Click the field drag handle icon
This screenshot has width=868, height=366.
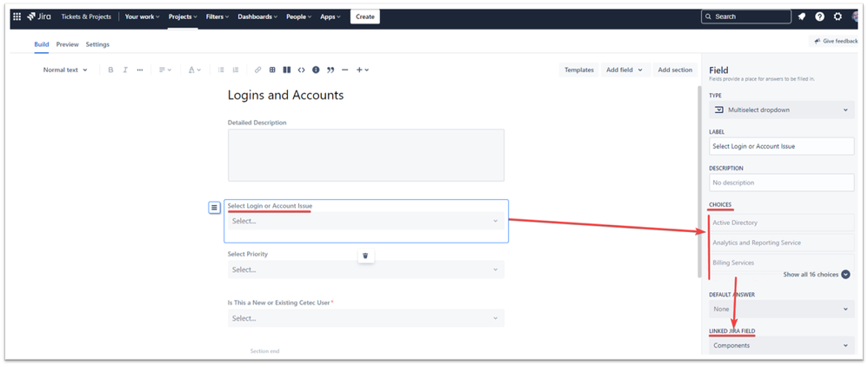click(x=214, y=207)
